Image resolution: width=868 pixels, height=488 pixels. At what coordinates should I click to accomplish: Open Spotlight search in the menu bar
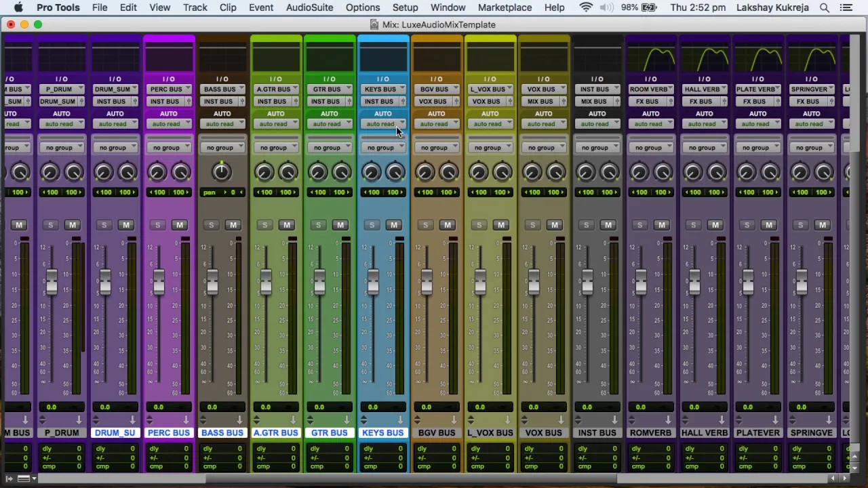coord(825,7)
